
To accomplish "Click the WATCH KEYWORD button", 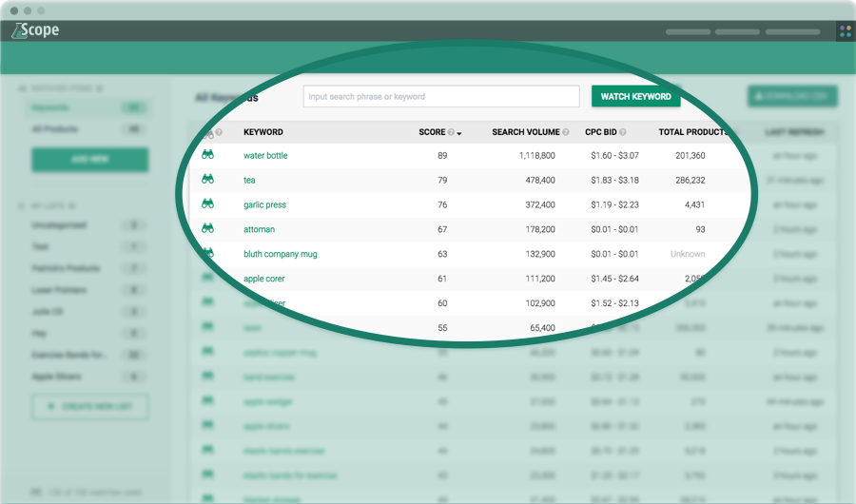I will [636, 97].
